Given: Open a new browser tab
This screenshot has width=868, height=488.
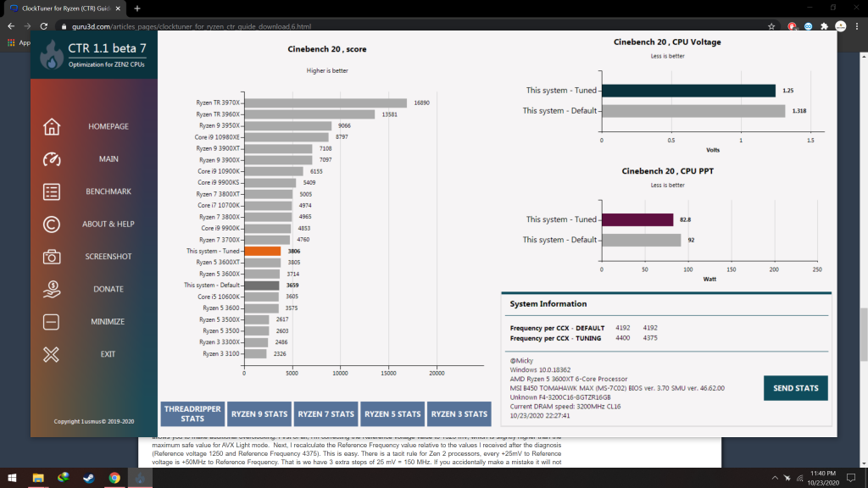Looking at the screenshot, I should 137,8.
